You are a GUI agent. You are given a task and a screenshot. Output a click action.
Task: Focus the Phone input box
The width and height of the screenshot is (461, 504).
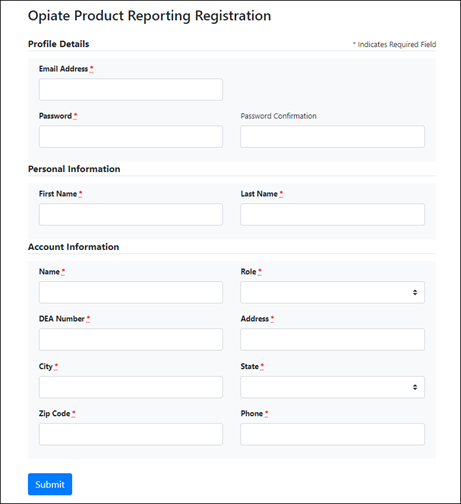click(332, 434)
